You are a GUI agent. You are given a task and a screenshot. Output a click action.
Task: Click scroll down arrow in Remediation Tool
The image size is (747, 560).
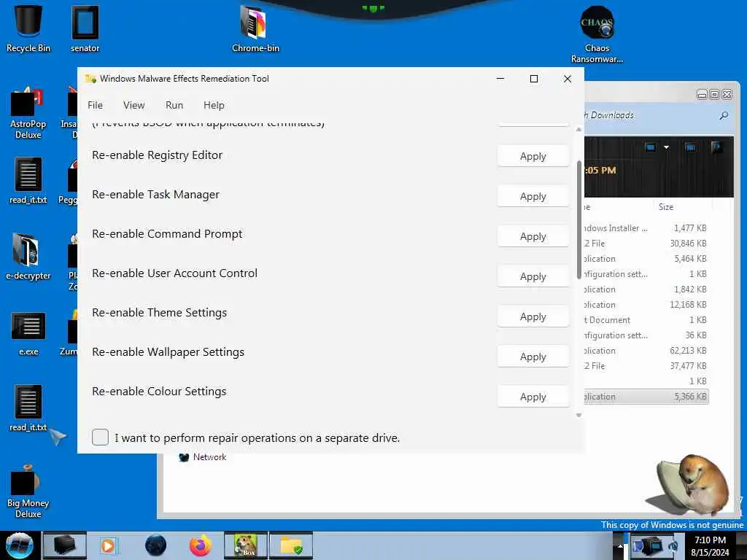click(578, 415)
